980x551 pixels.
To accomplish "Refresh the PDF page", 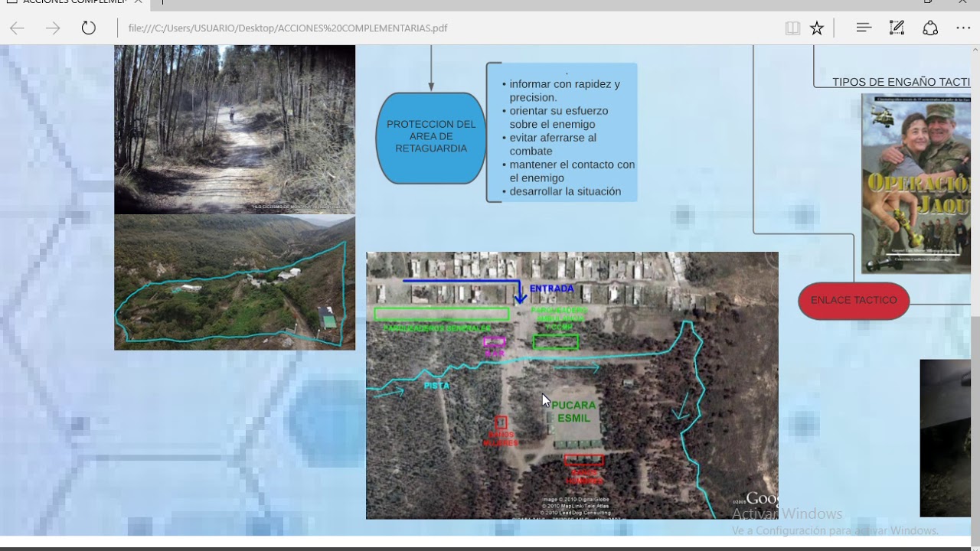I will (89, 28).
